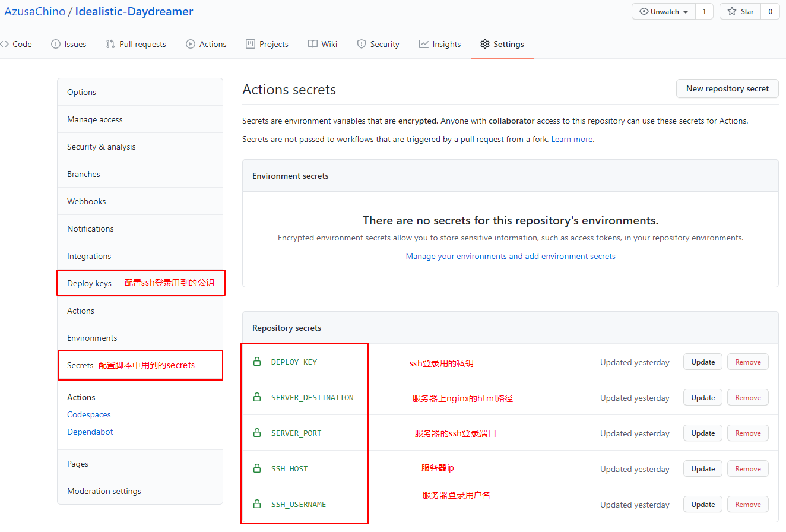Click the star count 0
786x532 pixels.
coord(770,11)
